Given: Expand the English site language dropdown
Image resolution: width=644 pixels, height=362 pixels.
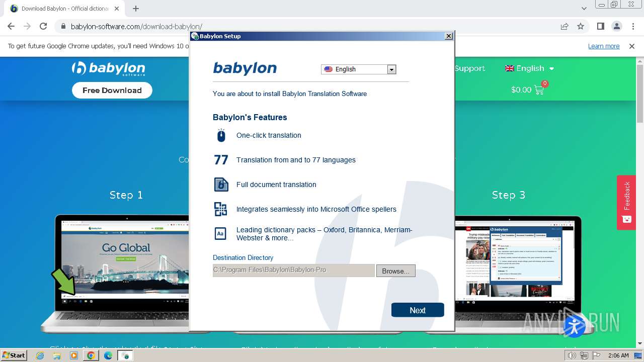Looking at the screenshot, I should coord(529,68).
